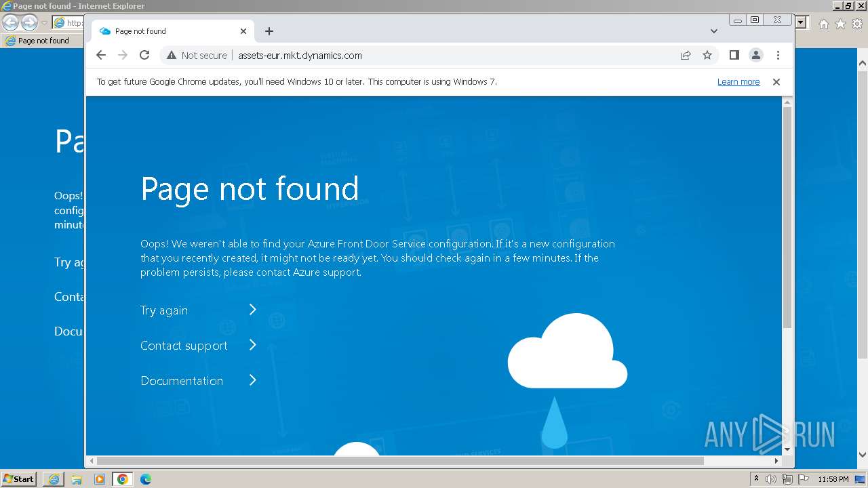
Task: Open Internet Explorer from the taskbar
Action: pyautogui.click(x=54, y=479)
